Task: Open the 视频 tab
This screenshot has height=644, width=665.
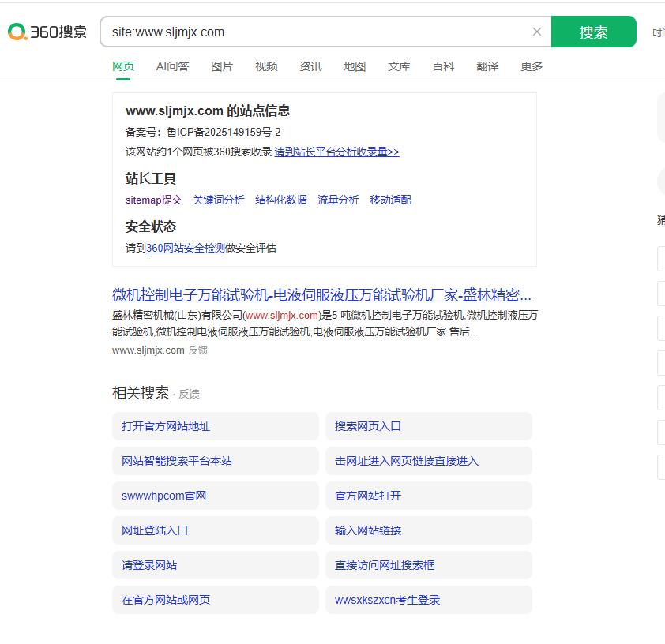Action: pyautogui.click(x=266, y=66)
